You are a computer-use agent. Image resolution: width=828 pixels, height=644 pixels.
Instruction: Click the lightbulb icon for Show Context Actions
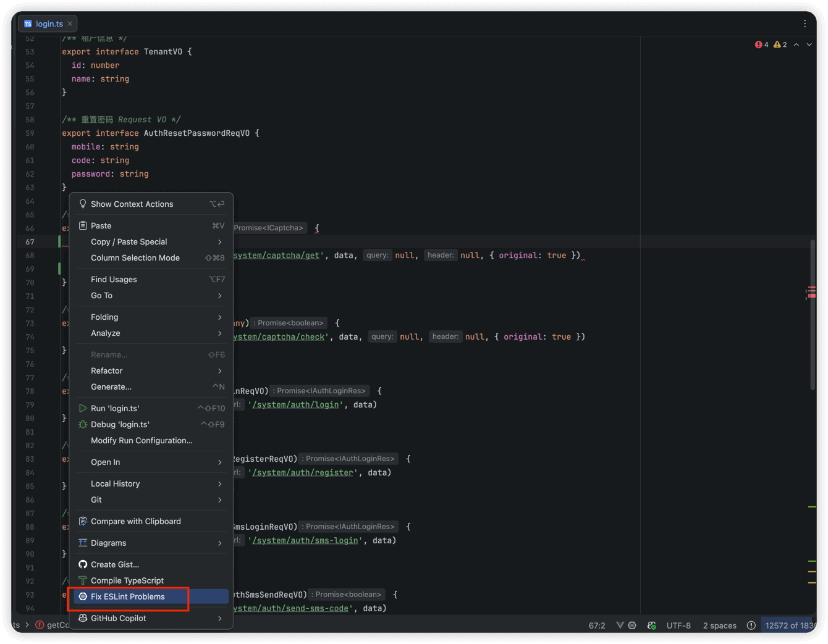tap(83, 204)
